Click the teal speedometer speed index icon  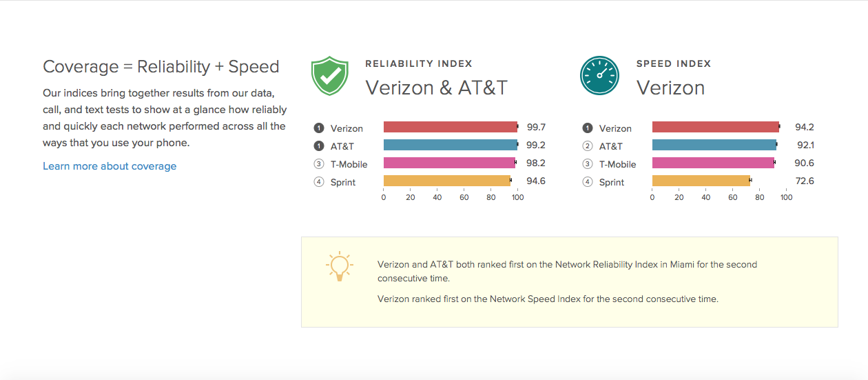tap(599, 76)
